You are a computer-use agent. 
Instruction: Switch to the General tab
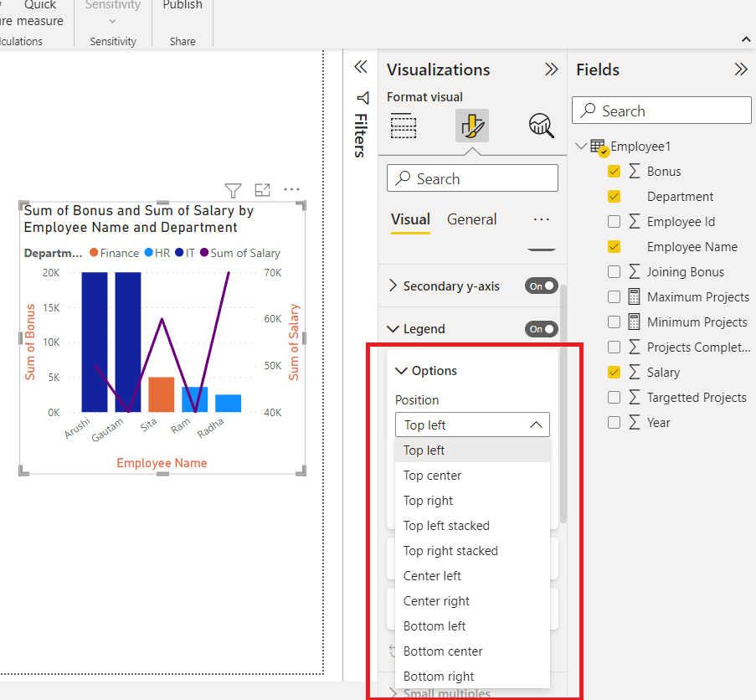471,220
